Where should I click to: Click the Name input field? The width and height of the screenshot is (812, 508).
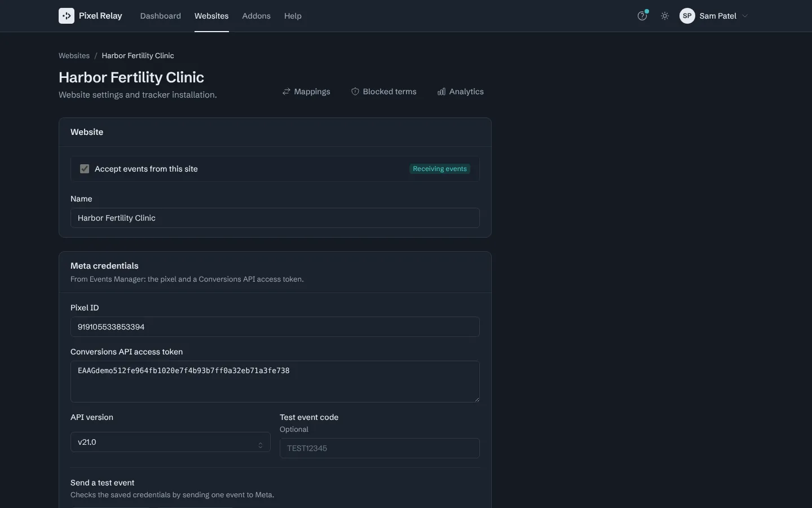(x=275, y=218)
